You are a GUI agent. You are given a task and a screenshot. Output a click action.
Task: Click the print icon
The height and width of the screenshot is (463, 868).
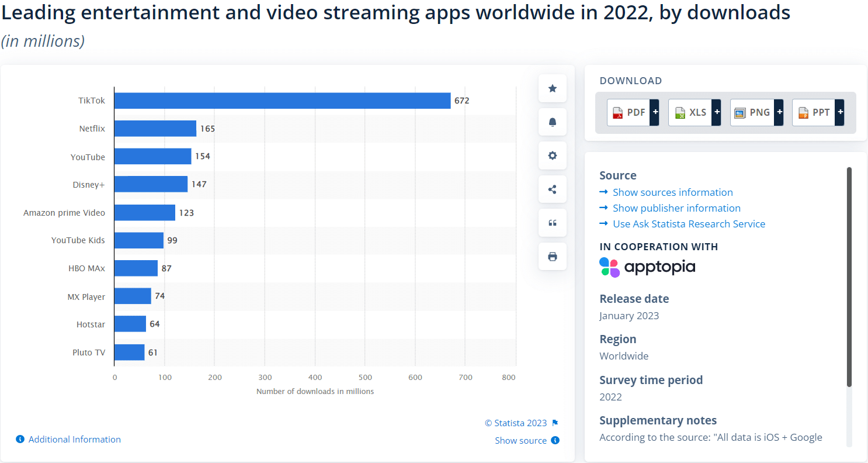[x=553, y=257]
